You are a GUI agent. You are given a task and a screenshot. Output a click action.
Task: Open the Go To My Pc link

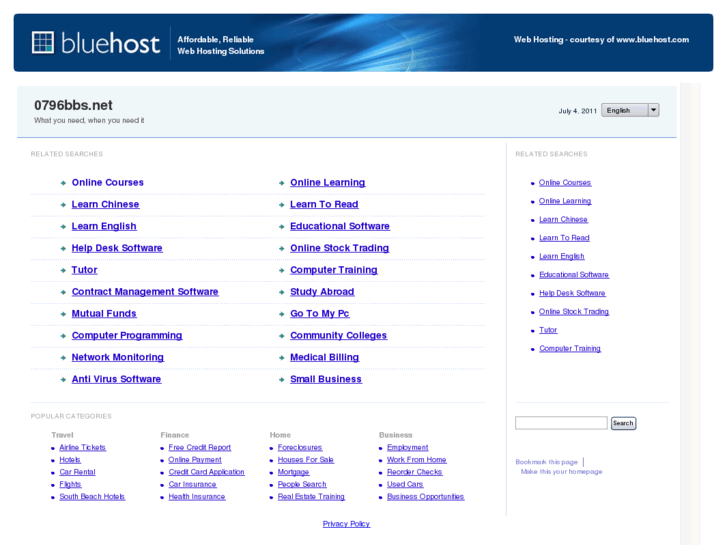click(319, 314)
